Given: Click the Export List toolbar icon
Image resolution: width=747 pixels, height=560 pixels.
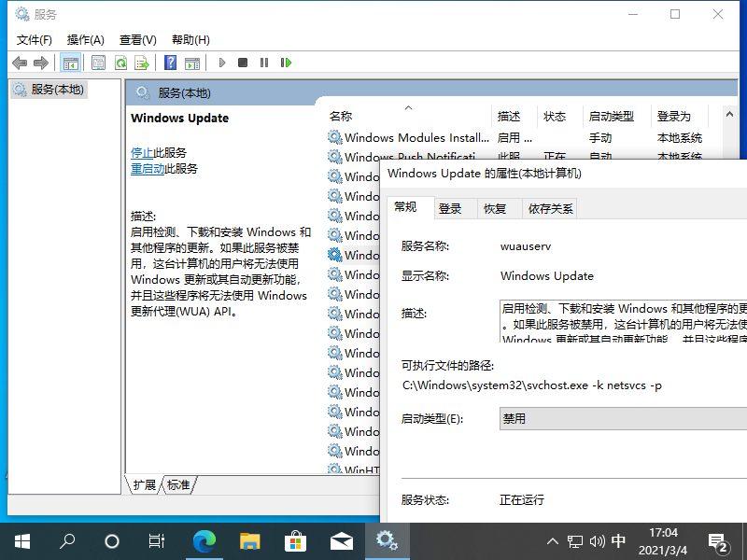Looking at the screenshot, I should pyautogui.click(x=142, y=63).
